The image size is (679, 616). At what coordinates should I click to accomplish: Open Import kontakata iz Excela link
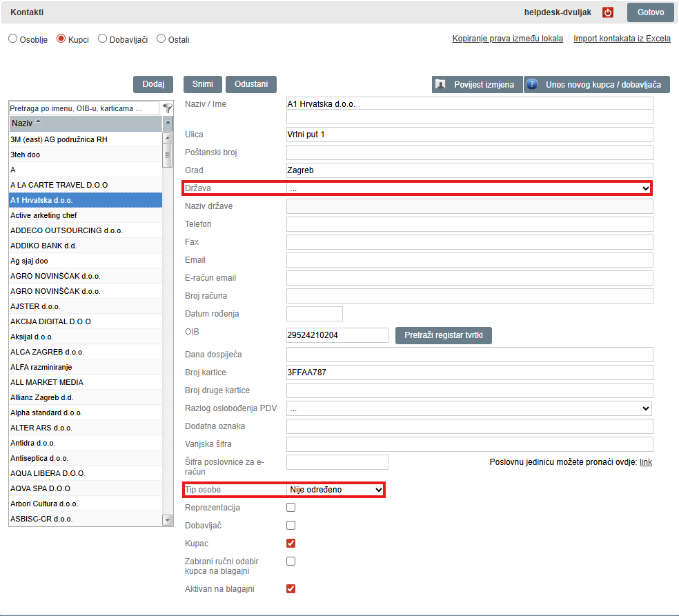tap(622, 39)
